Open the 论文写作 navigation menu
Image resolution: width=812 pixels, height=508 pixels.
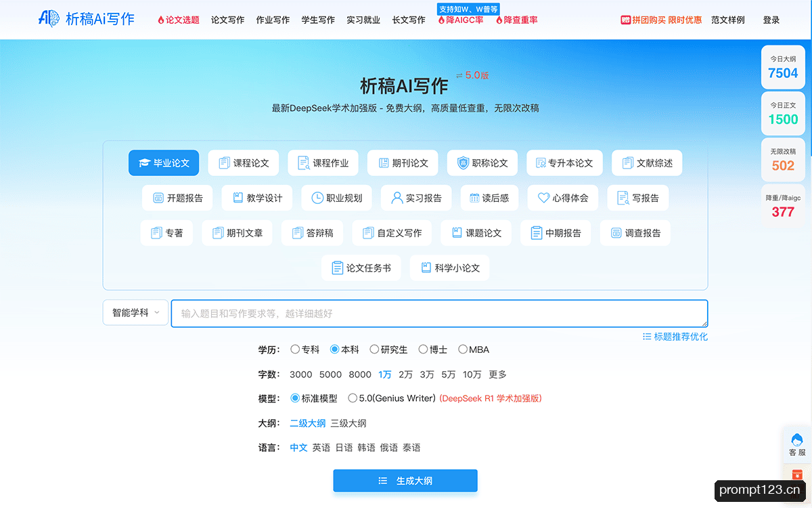click(x=227, y=20)
